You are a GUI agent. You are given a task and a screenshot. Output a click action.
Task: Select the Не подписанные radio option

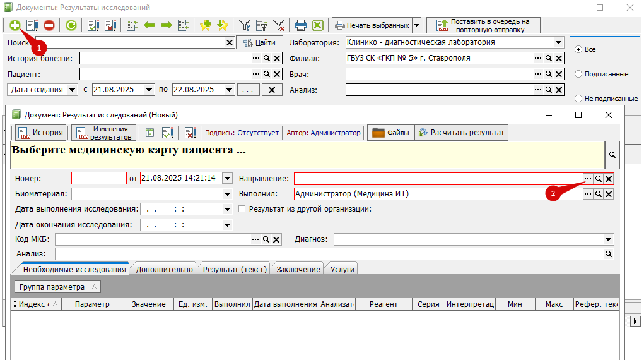click(x=578, y=99)
